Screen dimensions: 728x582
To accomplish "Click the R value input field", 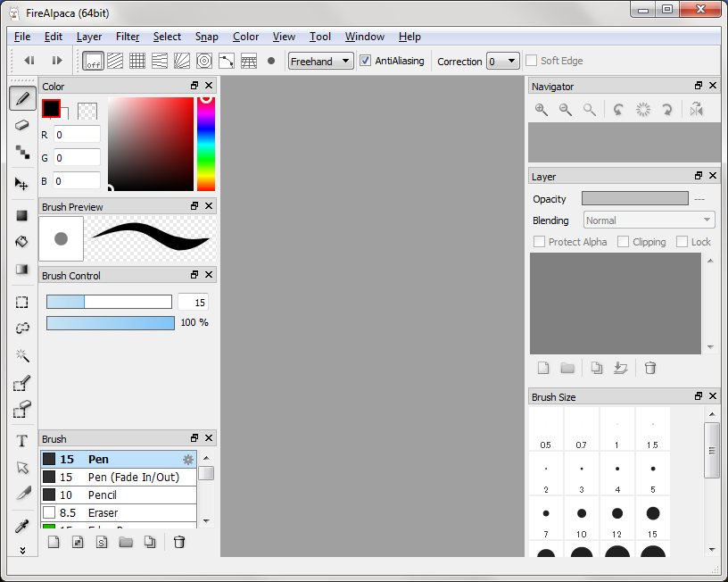I will click(77, 135).
